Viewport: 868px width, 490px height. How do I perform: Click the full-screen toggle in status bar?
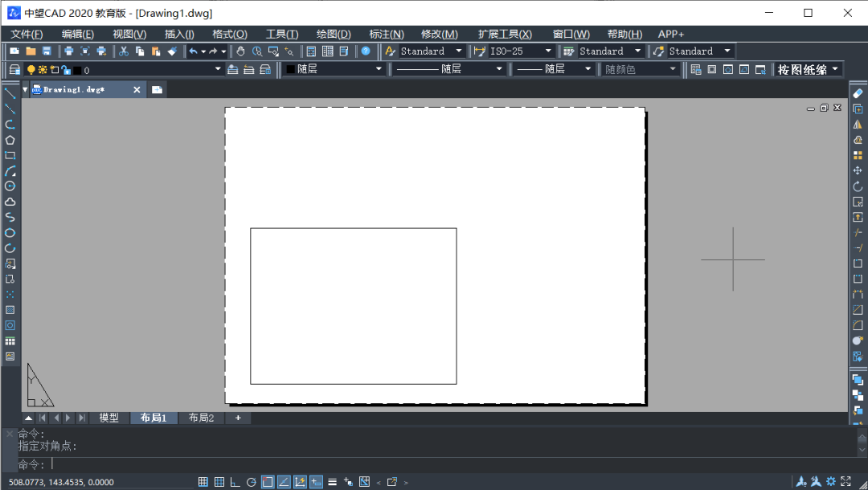[845, 482]
